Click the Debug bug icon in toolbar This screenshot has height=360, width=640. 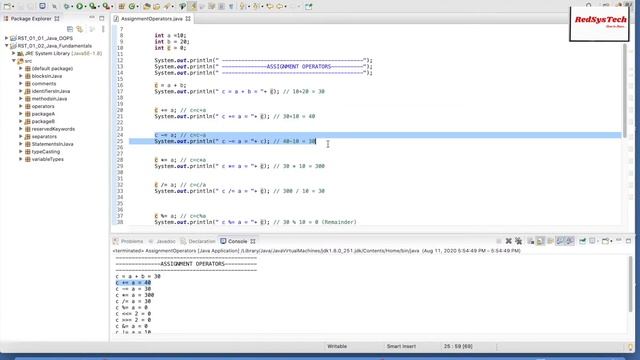point(67,6)
